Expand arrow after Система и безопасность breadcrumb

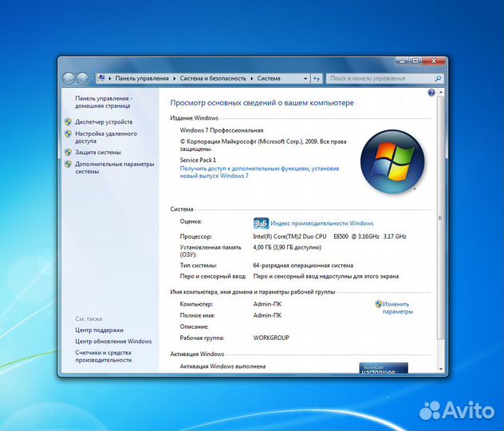click(252, 78)
